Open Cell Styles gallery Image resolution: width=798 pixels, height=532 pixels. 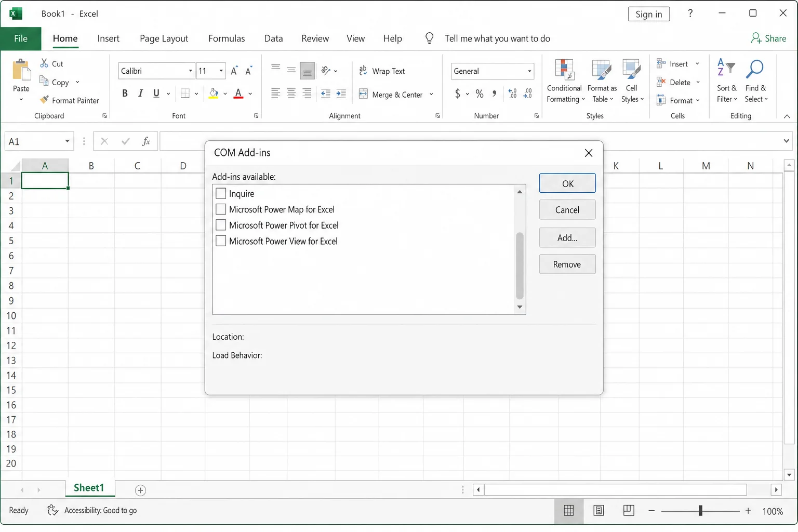[632, 81]
